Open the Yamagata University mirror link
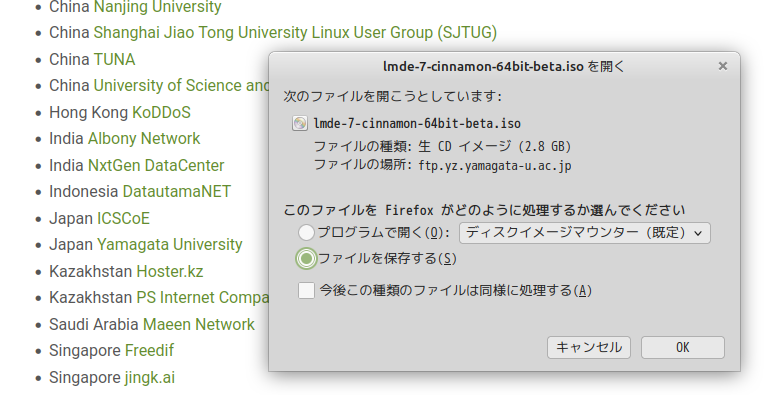The height and width of the screenshot is (395, 766). (170, 244)
